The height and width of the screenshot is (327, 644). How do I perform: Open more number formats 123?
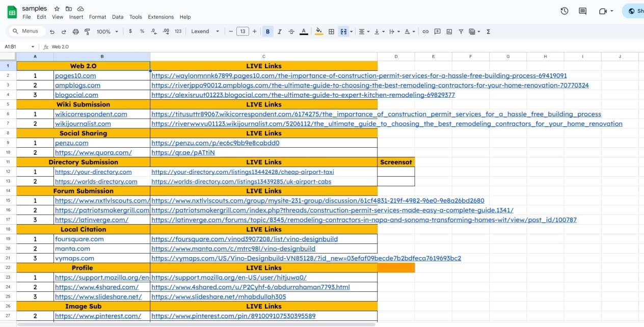click(x=178, y=31)
